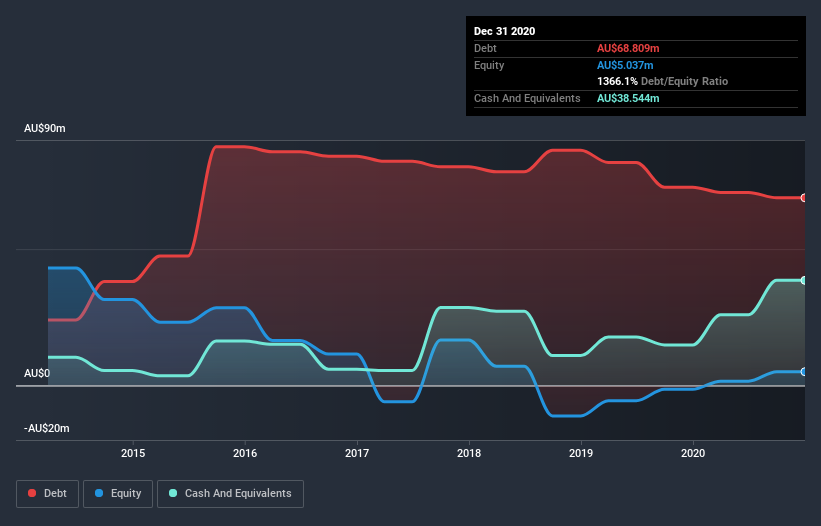The height and width of the screenshot is (526, 821).
Task: Click the 2016 x-axis label
Action: (245, 453)
